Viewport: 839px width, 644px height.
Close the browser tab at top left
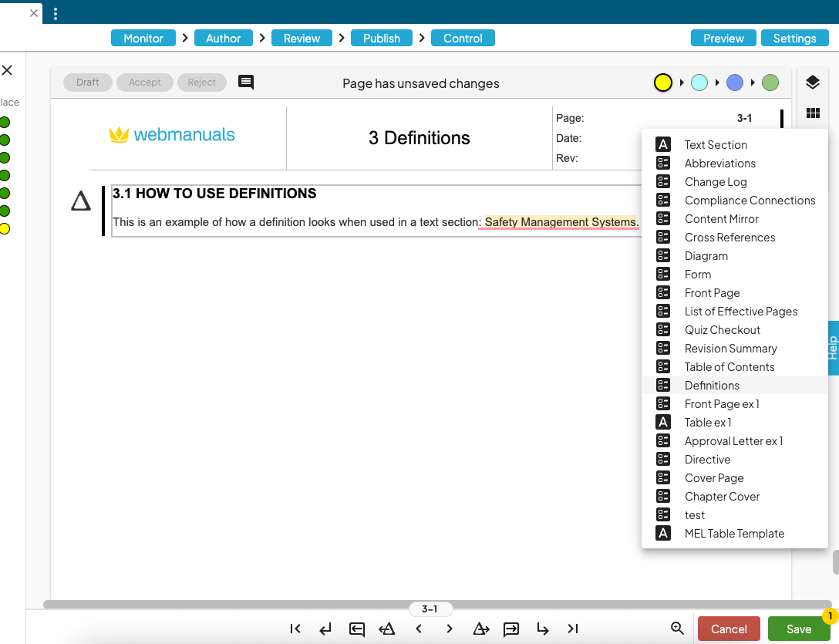34,13
